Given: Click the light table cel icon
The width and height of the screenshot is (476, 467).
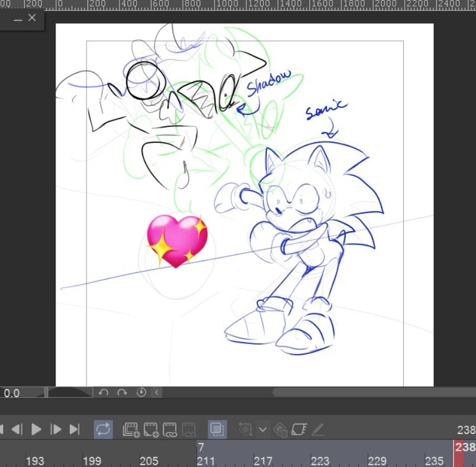Looking at the screenshot, I should [299, 430].
